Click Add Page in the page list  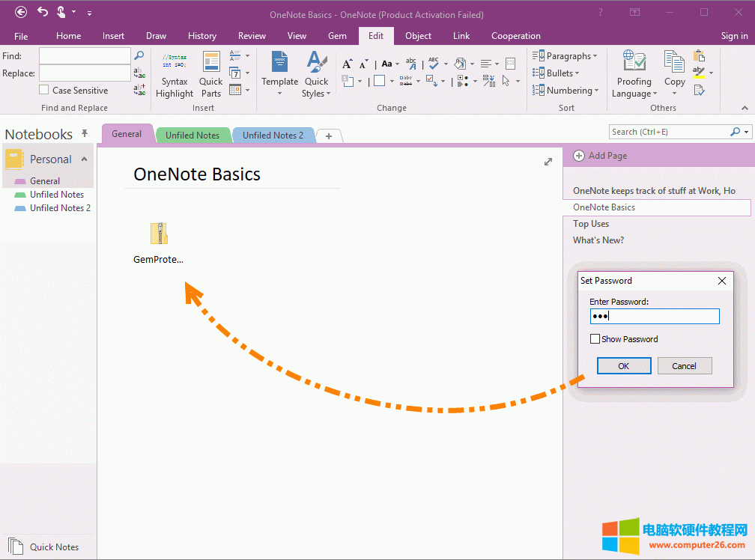tap(601, 156)
